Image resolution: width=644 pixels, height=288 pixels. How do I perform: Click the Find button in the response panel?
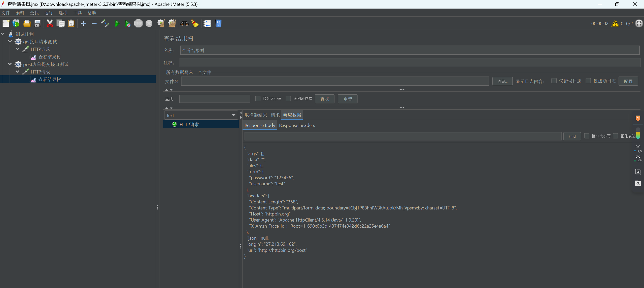572,136
